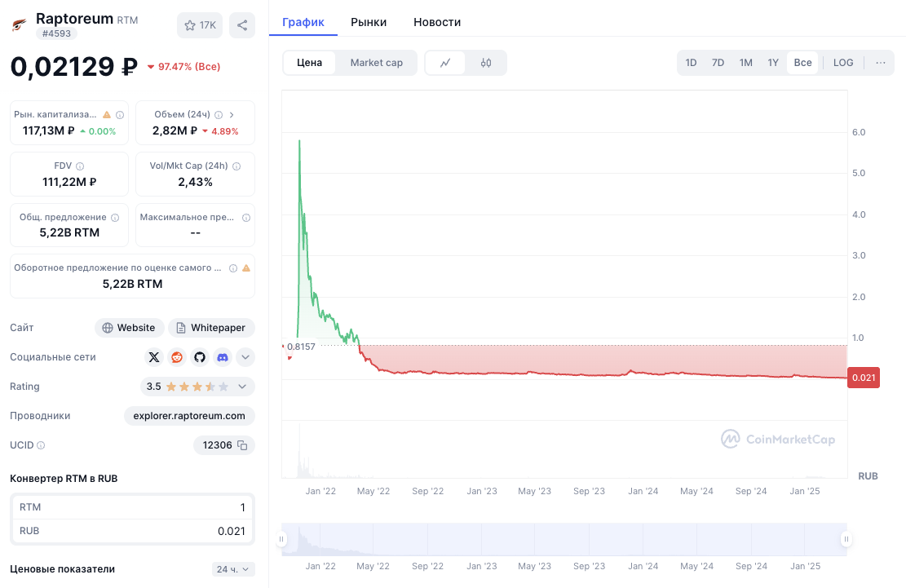Click the share icon button
This screenshot has width=906, height=588.
point(242,25)
